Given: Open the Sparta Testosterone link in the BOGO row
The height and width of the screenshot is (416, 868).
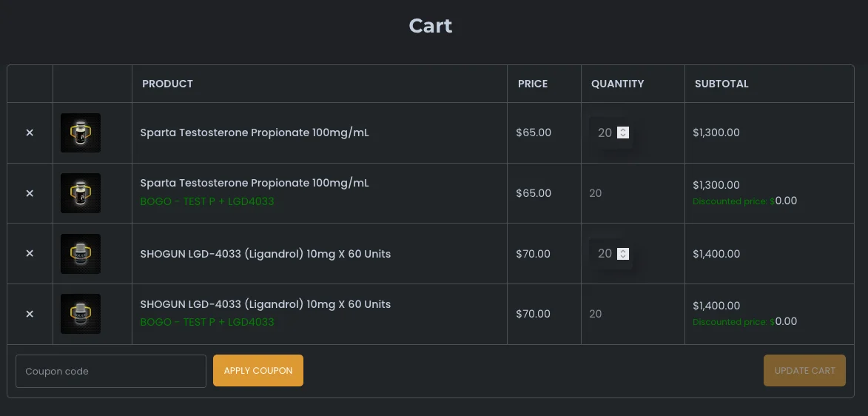Looking at the screenshot, I should click(255, 183).
